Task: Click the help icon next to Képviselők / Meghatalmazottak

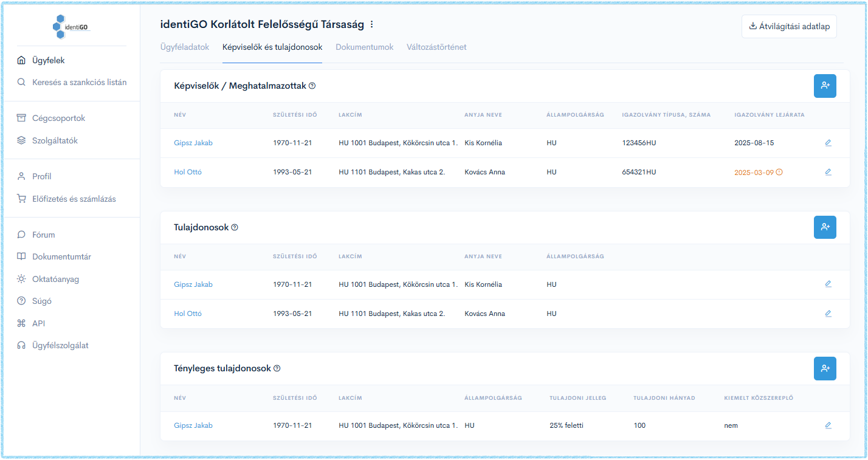Action: click(x=312, y=86)
